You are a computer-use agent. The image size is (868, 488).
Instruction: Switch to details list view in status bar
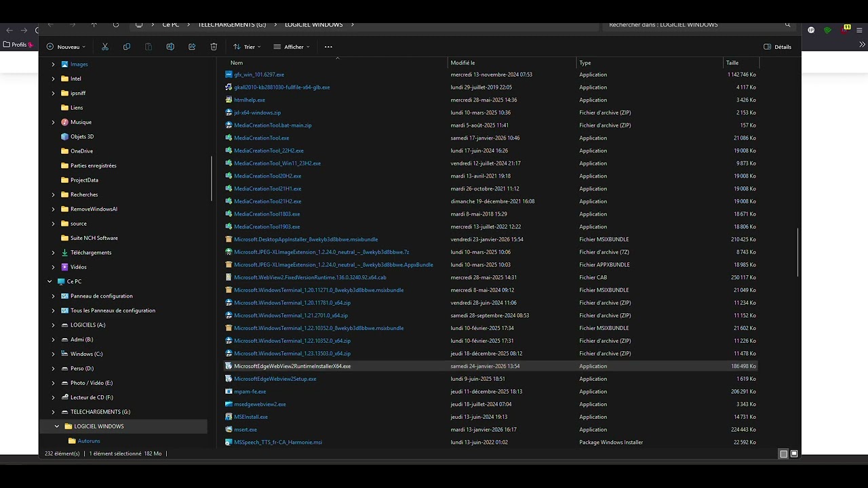783,454
